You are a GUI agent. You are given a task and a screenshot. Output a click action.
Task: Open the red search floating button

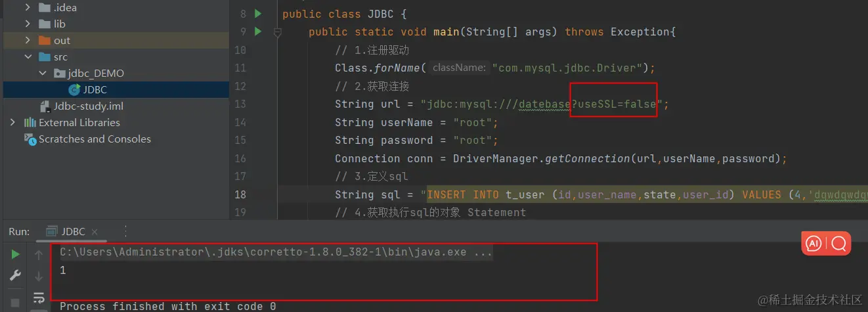pos(838,244)
